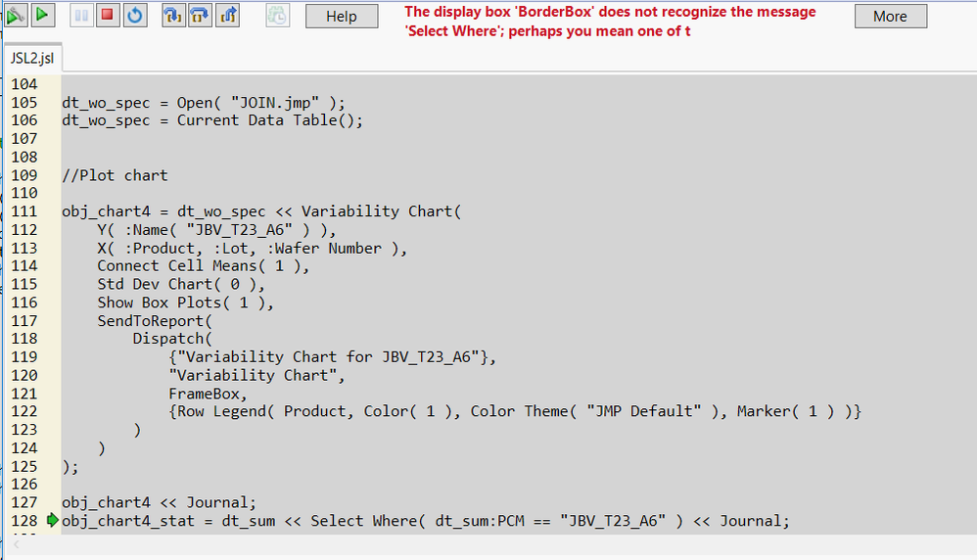Click the greyed profiler clock icon
977x560 pixels.
tap(277, 16)
